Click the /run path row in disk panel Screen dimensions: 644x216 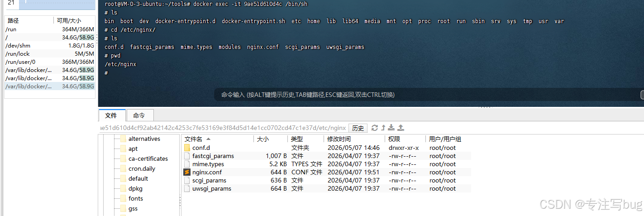[x=49, y=29]
